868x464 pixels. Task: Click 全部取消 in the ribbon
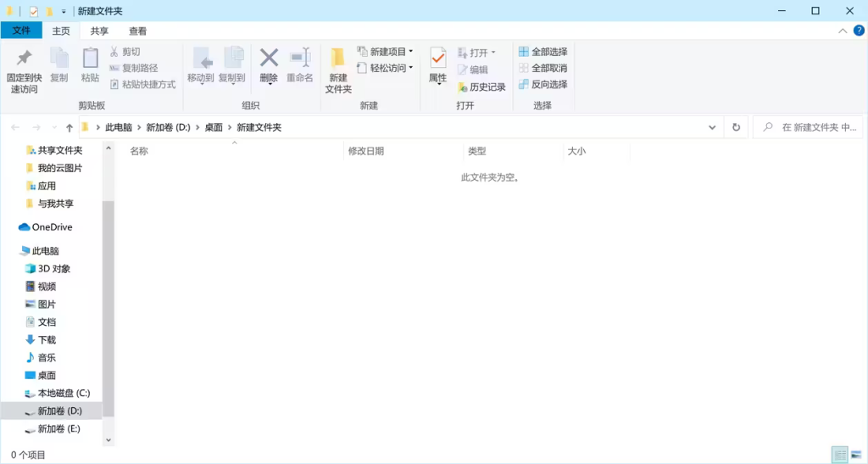pyautogui.click(x=543, y=68)
